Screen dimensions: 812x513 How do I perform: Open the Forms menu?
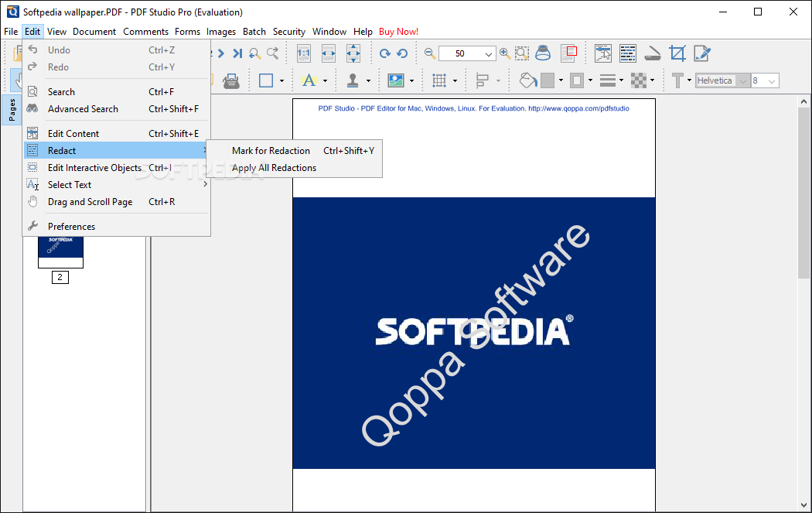(187, 32)
